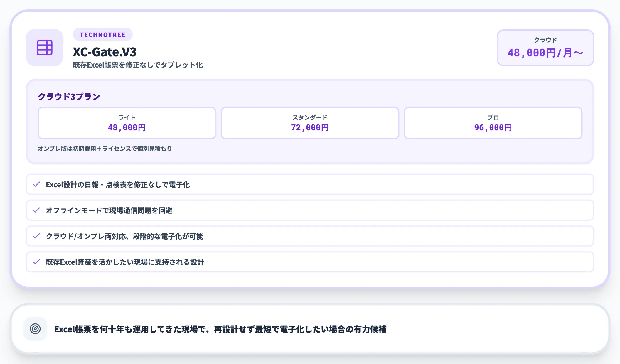Screen dimensions: 620x364
Task: Click the クラウド 48,000円/月〜 price box
Action: coord(545,48)
